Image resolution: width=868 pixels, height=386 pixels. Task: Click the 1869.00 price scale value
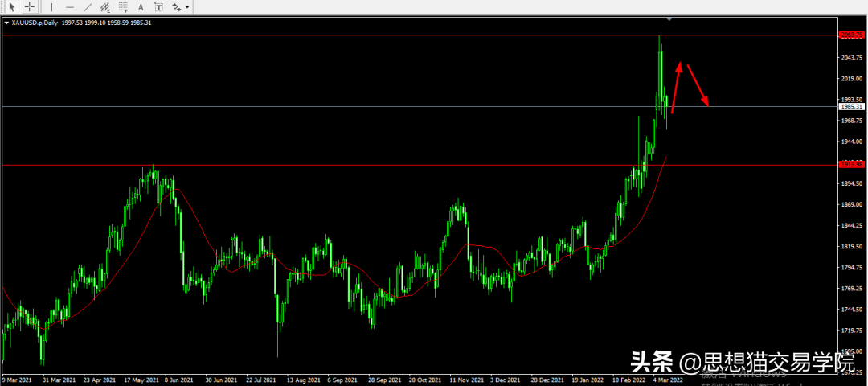[x=852, y=204]
